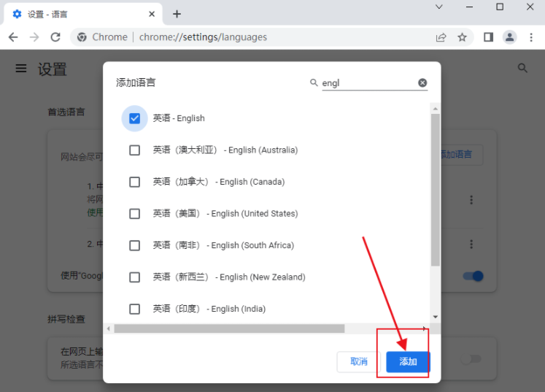The width and height of the screenshot is (545, 392).
Task: Click the horizontal scroll left arrow
Action: pos(109,328)
